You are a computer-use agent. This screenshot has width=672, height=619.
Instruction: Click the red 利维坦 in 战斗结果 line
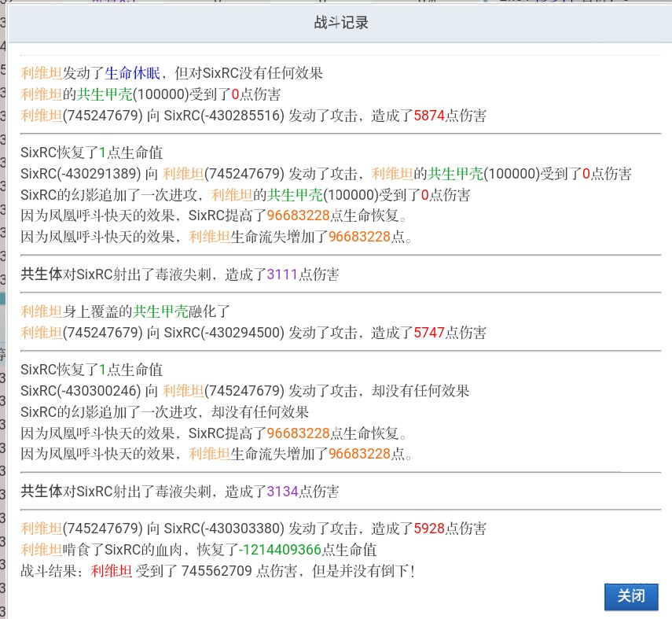click(112, 571)
